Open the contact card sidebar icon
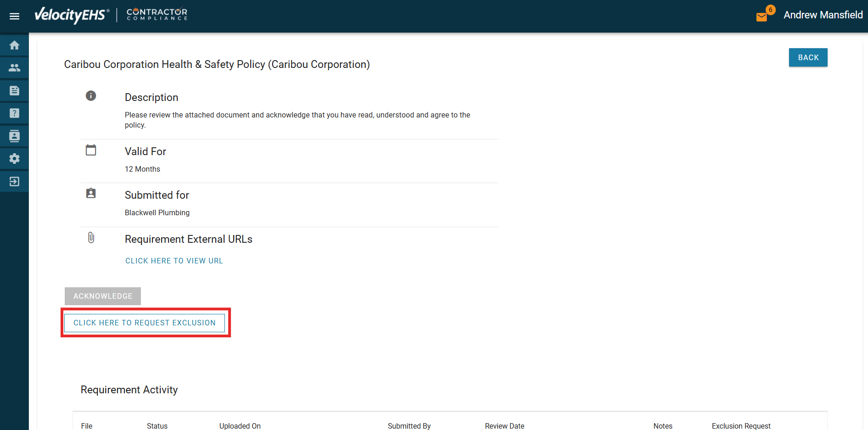868x430 pixels. pos(14,136)
